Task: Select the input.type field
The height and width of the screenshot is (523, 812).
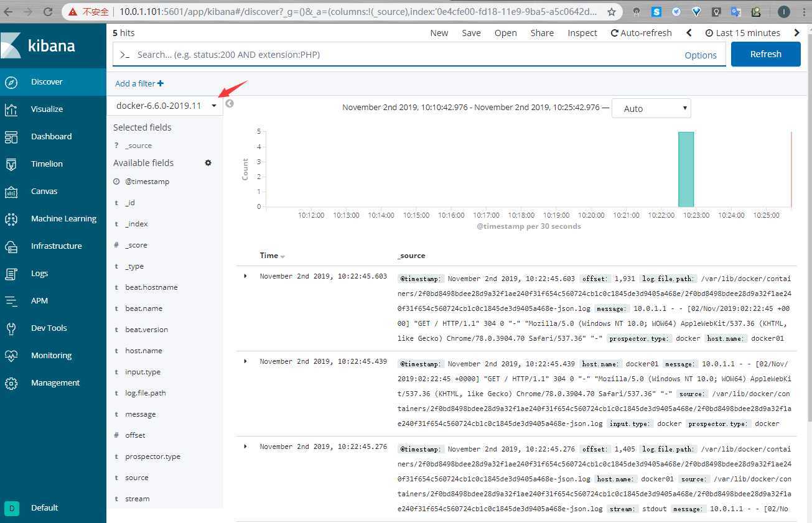Action: click(142, 371)
